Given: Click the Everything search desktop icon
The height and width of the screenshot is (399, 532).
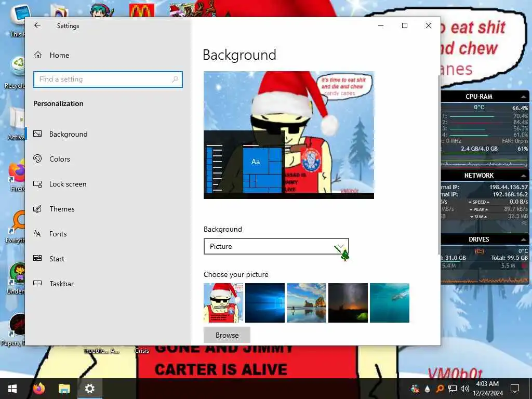Looking at the screenshot, I should [18, 221].
